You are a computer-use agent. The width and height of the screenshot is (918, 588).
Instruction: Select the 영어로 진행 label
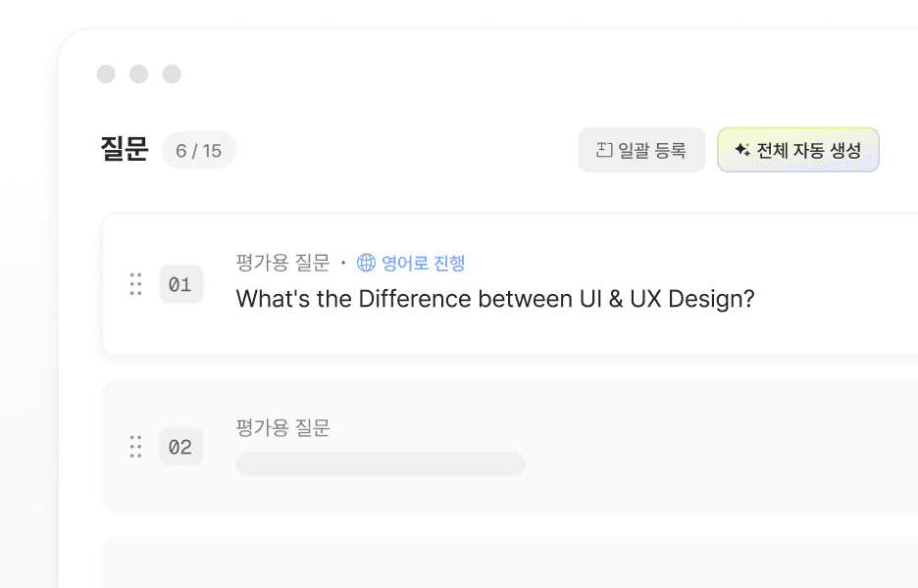424,263
